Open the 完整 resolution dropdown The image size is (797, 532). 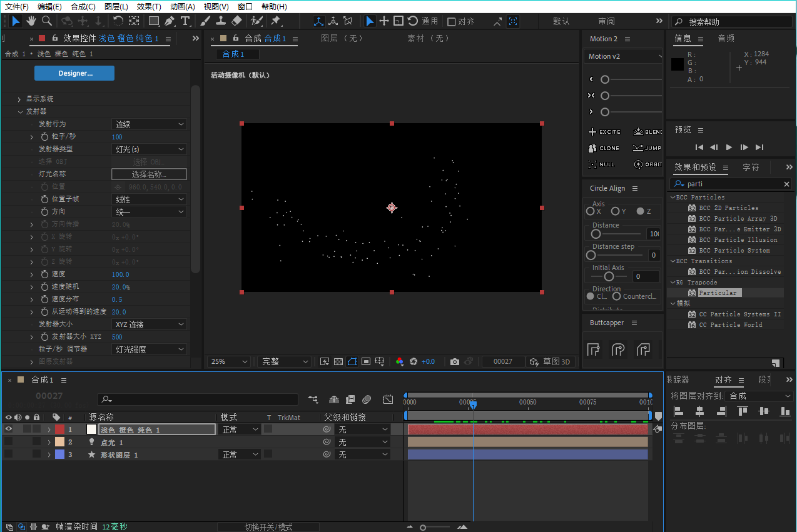tap(284, 361)
